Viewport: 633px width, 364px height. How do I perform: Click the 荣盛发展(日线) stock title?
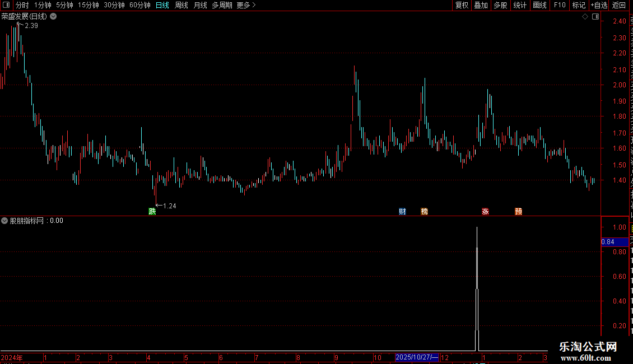click(x=24, y=17)
